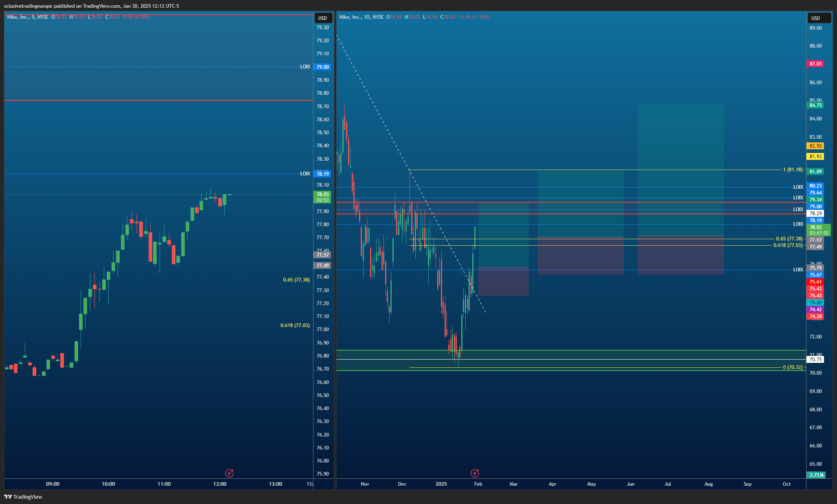Click the LOIX label beside 79.00 on the 5-minute chart
The image size is (837, 504).
click(x=305, y=67)
